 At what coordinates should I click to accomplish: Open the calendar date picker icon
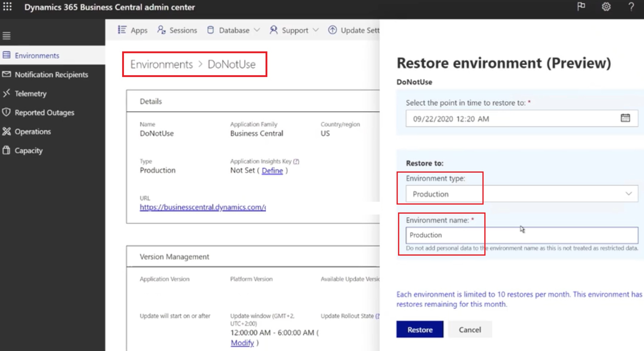coord(625,118)
